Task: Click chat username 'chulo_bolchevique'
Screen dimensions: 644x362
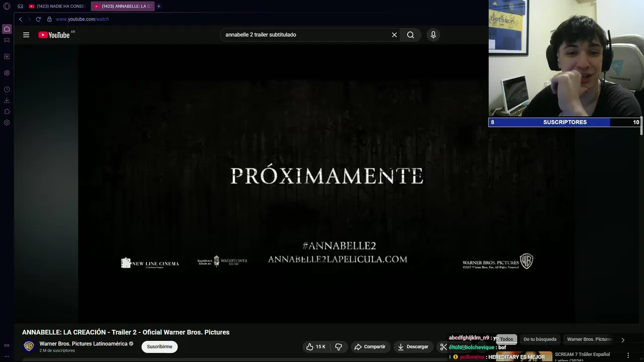Action: 471,347
